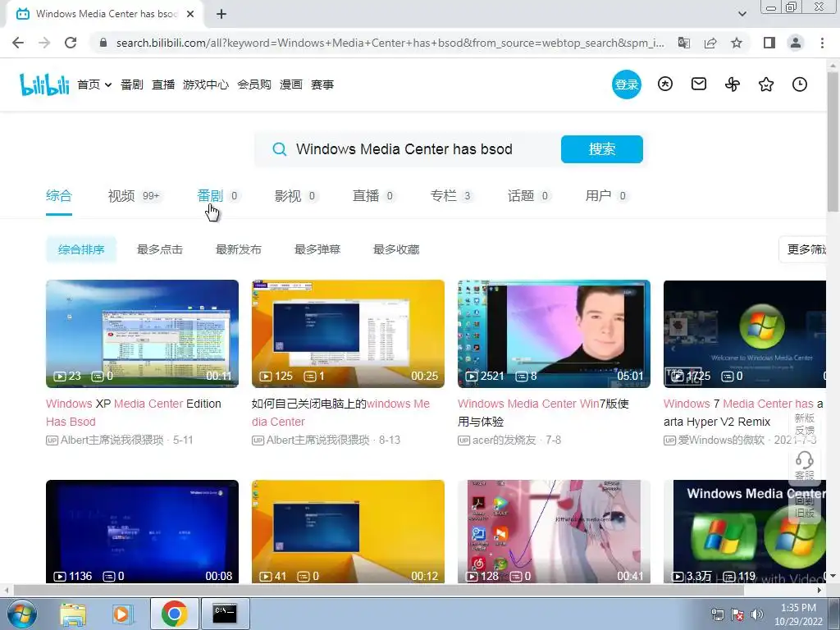Open uploader 爱Windows的微软 link
840x630 pixels.
coord(721,440)
